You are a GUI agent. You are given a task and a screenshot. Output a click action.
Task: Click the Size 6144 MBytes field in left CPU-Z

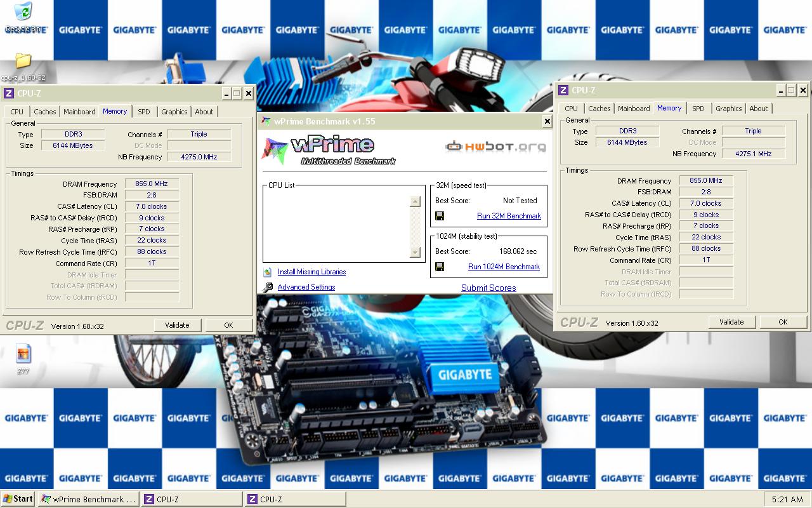[72, 145]
